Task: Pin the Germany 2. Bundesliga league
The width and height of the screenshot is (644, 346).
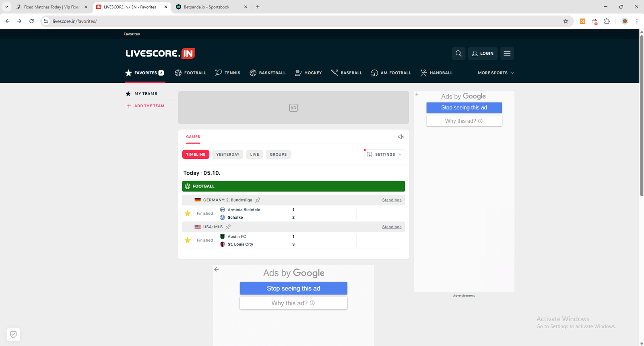Action: (x=258, y=200)
